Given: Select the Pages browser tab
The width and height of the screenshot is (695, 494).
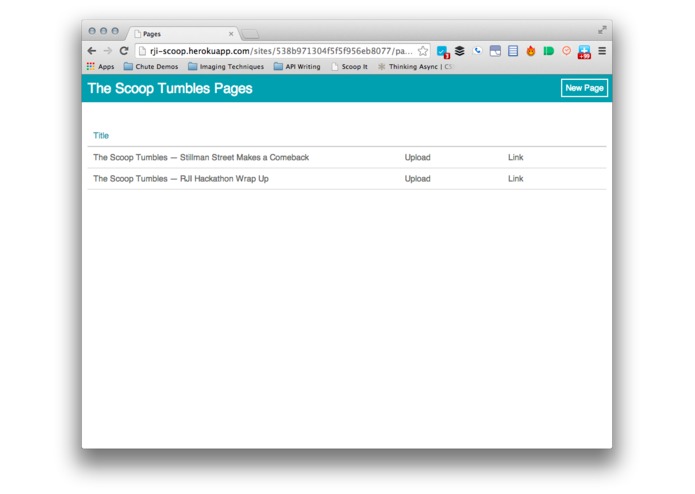Looking at the screenshot, I should tap(183, 34).
